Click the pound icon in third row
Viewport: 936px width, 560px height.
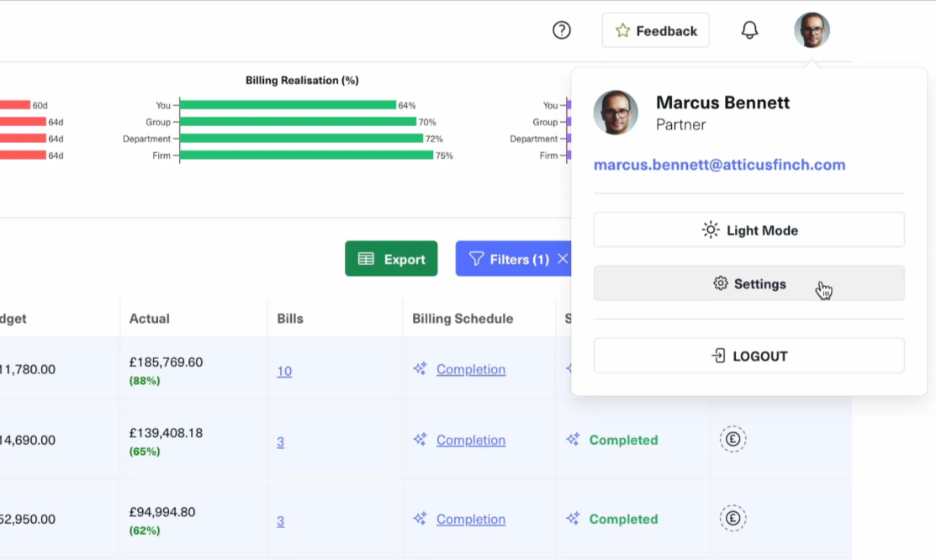tap(732, 519)
